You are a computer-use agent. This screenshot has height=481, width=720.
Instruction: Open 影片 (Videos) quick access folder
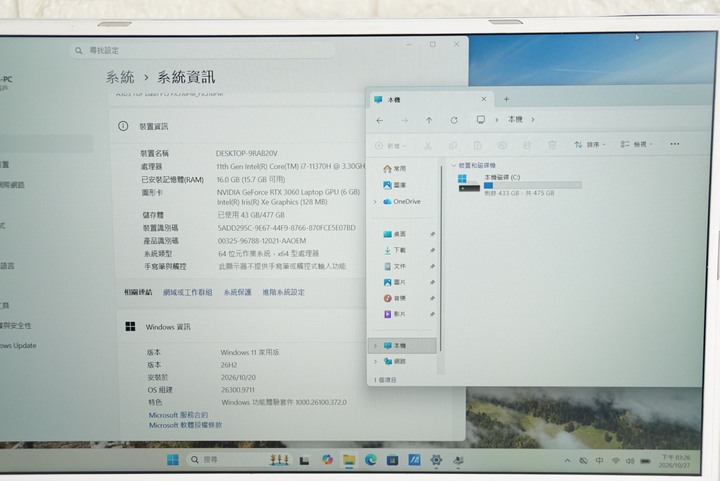pyautogui.click(x=394, y=314)
